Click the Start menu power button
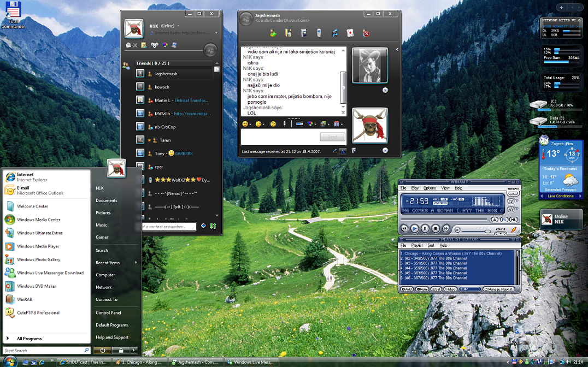The height and width of the screenshot is (367, 588). click(103, 350)
